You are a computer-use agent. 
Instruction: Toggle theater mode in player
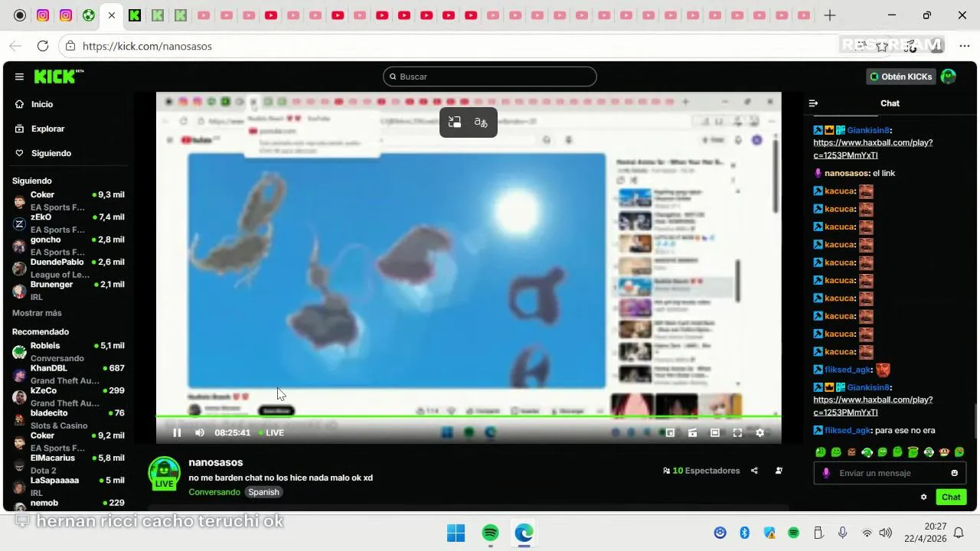(715, 432)
